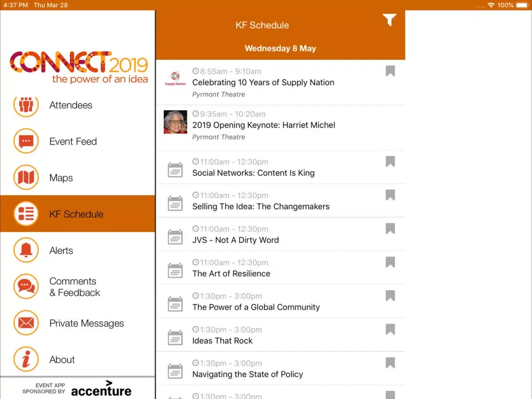
Task: Click Pyrmont Theatre under Supply Nation session
Action: point(219,94)
